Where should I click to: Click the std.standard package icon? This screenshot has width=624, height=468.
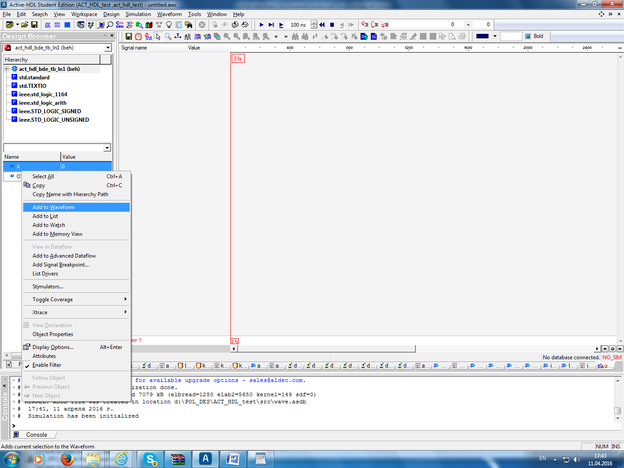pyautogui.click(x=14, y=77)
